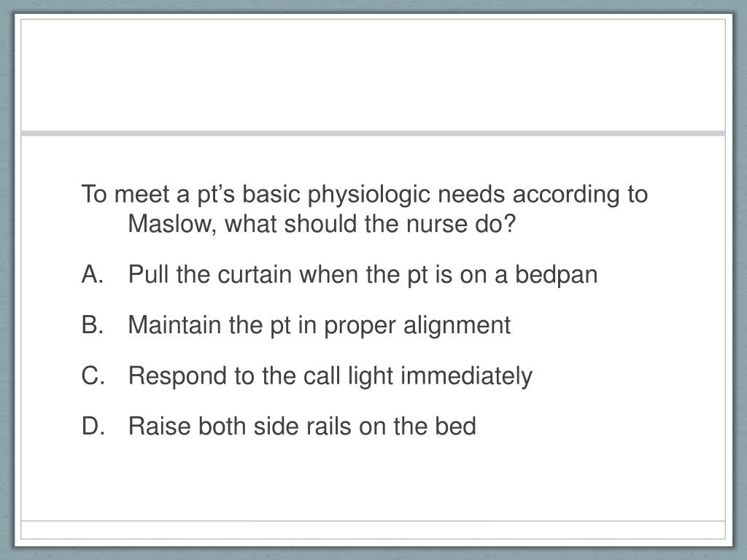This screenshot has width=747, height=560.
Task: Click the word 'alignment' in option B
Action: (x=457, y=325)
